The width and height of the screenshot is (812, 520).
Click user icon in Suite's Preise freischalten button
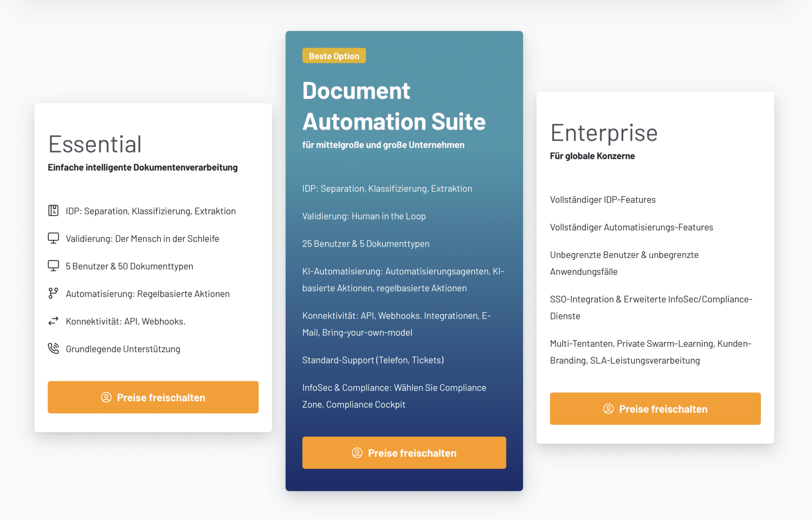(x=357, y=453)
